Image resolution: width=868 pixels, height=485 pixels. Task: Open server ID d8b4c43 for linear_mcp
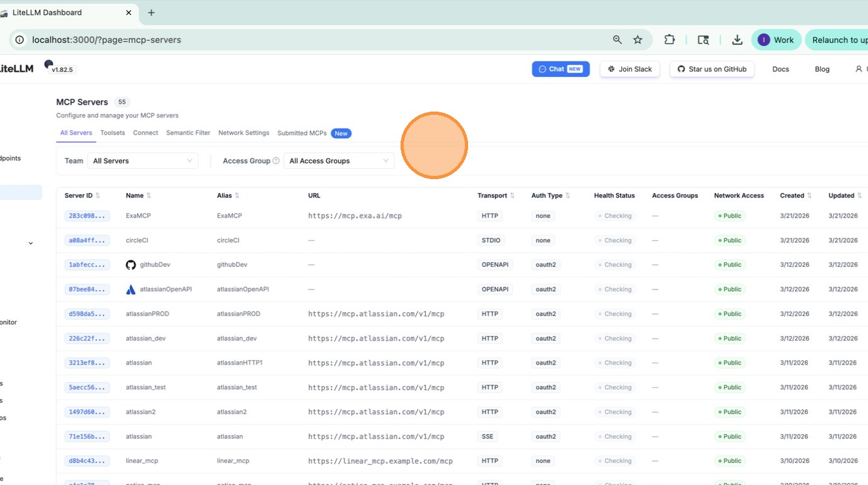click(x=87, y=461)
